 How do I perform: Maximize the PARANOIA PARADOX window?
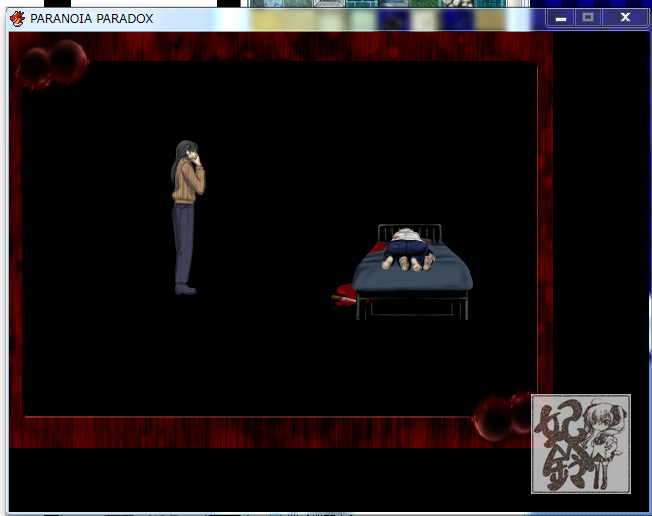(x=588, y=18)
